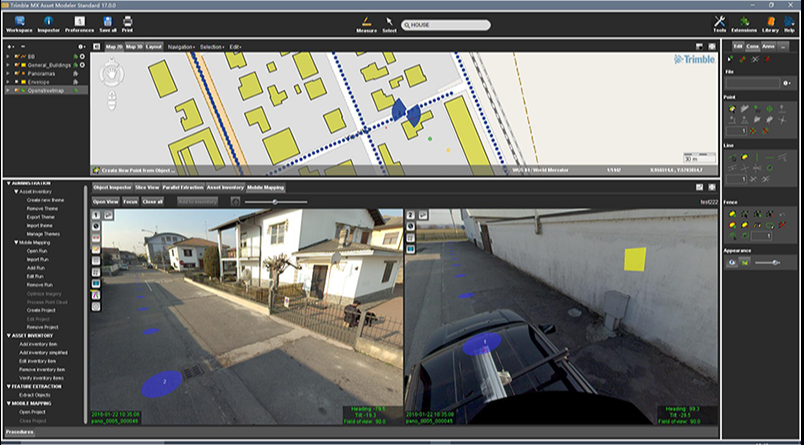Image resolution: width=804 pixels, height=445 pixels.
Task: Switch to the Cons tab
Action: [752, 46]
